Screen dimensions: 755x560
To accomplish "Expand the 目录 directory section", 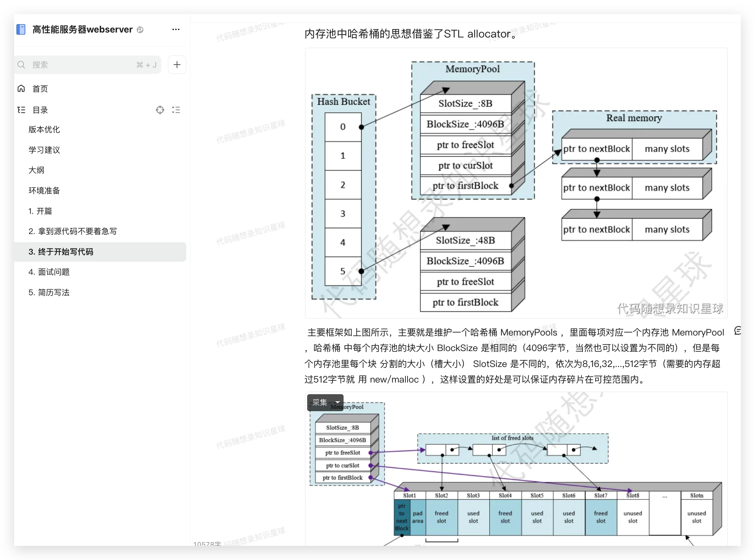I will point(40,110).
